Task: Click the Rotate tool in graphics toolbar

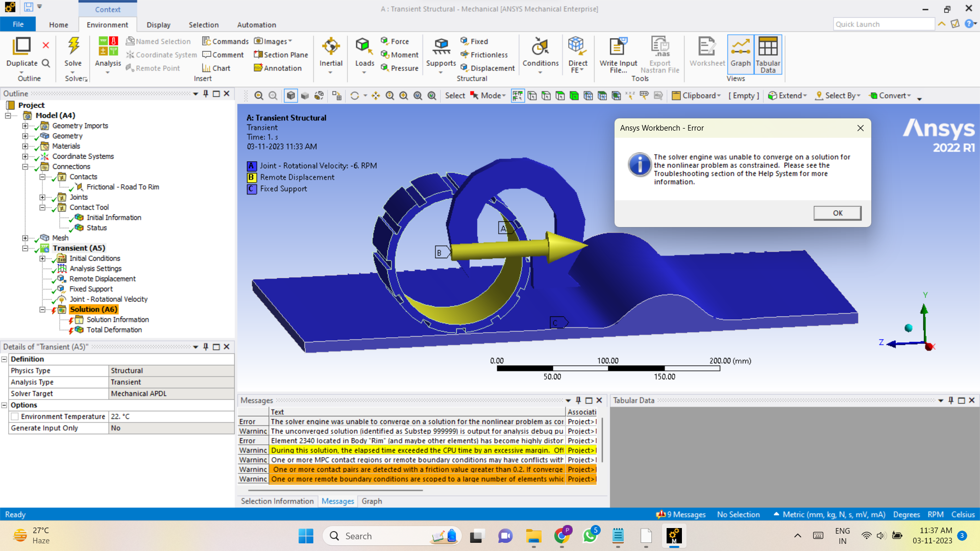Action: [355, 95]
